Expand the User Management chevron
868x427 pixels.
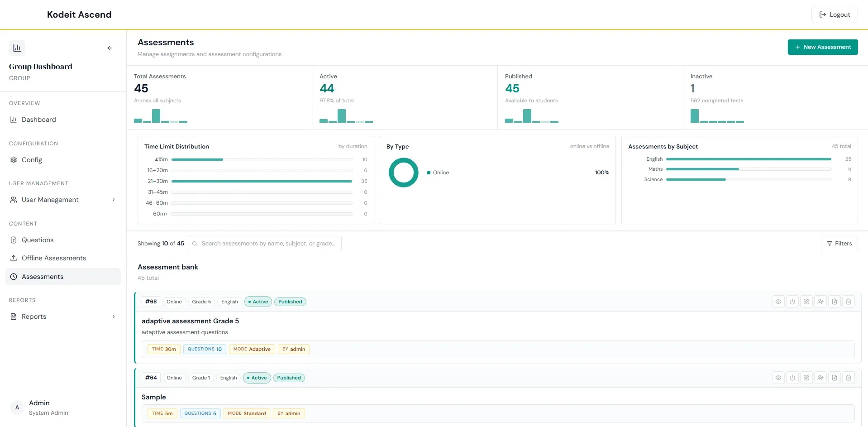114,200
